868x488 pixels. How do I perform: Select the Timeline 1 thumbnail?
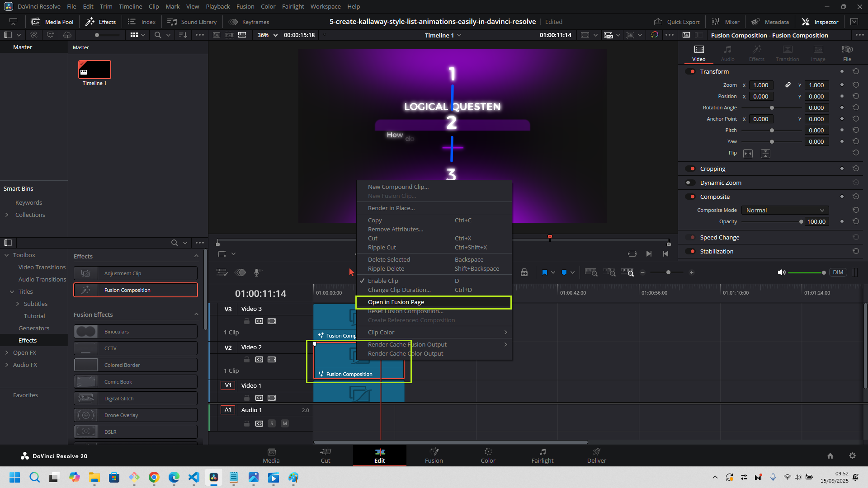click(x=94, y=70)
